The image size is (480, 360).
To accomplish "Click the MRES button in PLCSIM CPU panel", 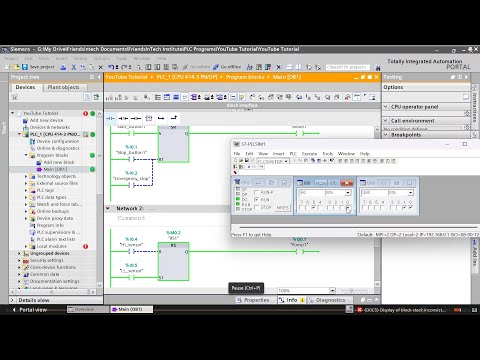I will pos(282,207).
